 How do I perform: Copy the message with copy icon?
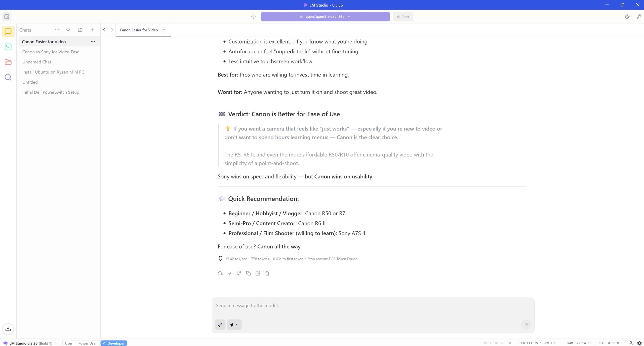tap(248, 273)
